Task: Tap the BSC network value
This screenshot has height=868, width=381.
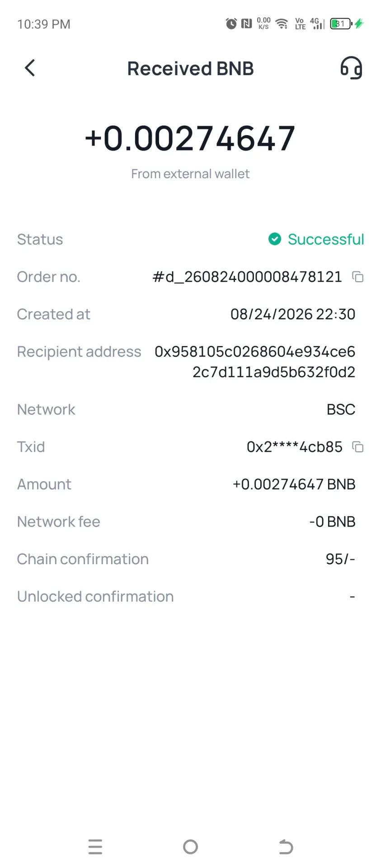Action: tap(341, 410)
